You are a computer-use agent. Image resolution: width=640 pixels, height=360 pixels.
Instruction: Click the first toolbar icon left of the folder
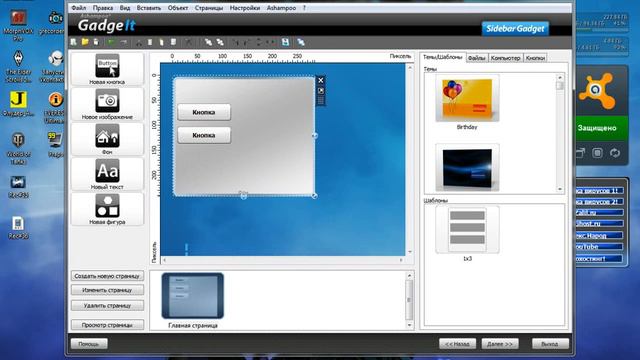pyautogui.click(x=74, y=42)
